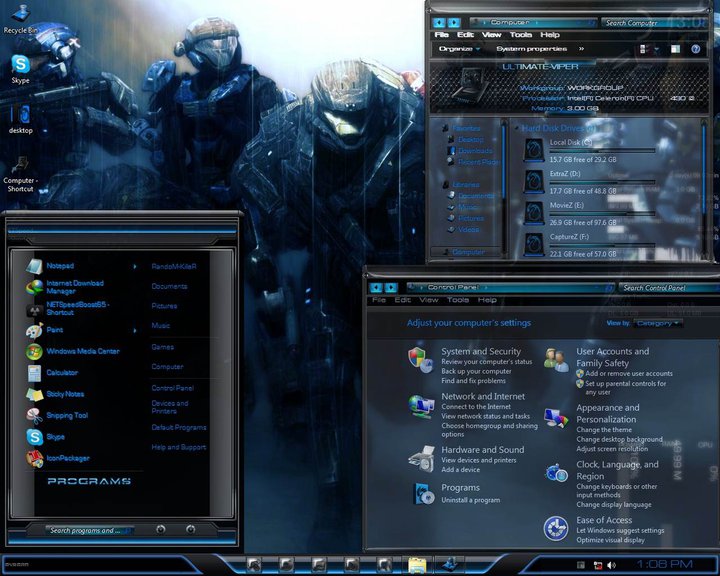Click 'Uninstall a program' link
720x576 pixels.
471,500
